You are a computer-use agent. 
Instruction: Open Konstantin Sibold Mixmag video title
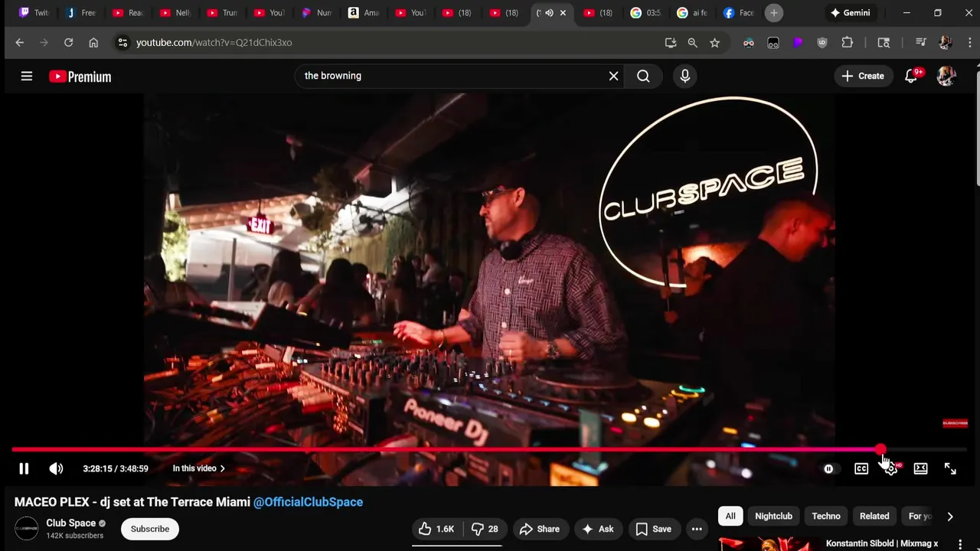pyautogui.click(x=882, y=543)
